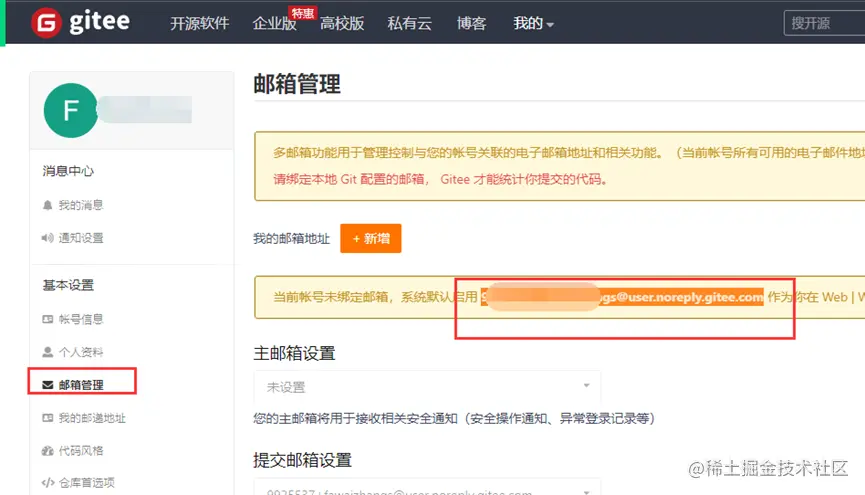Go to 帐号信息 settings
This screenshot has height=495, width=865.
(x=81, y=319)
